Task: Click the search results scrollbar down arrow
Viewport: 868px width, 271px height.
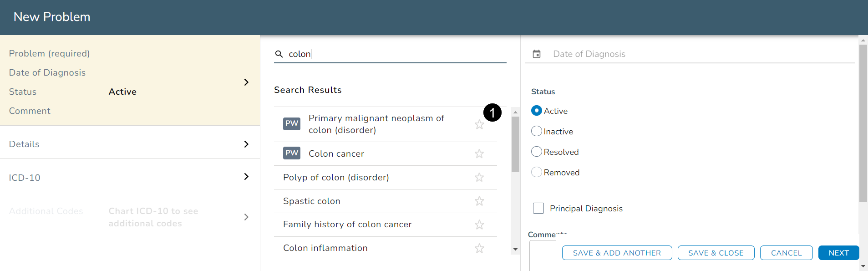Action: [x=515, y=249]
